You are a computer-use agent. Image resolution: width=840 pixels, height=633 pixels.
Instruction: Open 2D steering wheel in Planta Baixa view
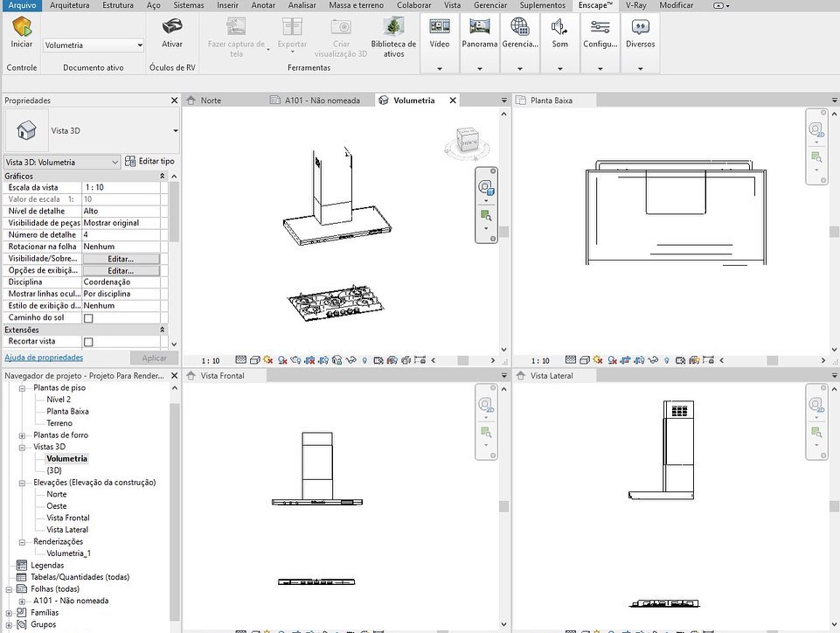tap(816, 129)
